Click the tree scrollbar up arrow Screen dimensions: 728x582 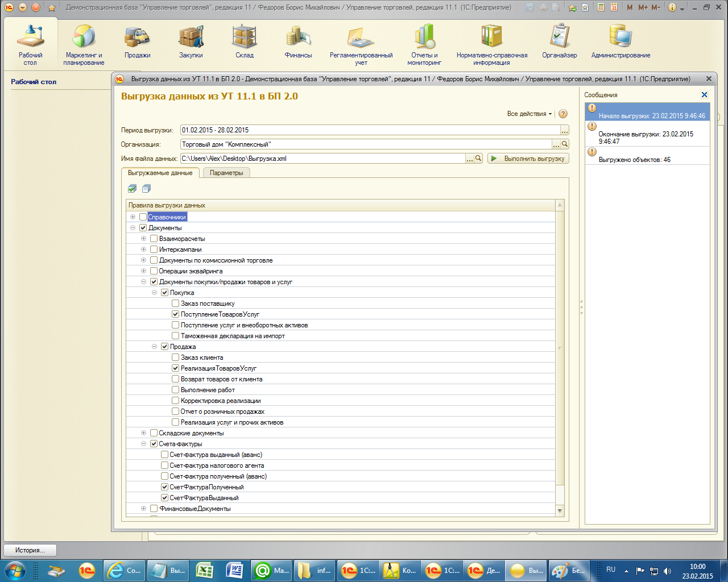pos(560,205)
